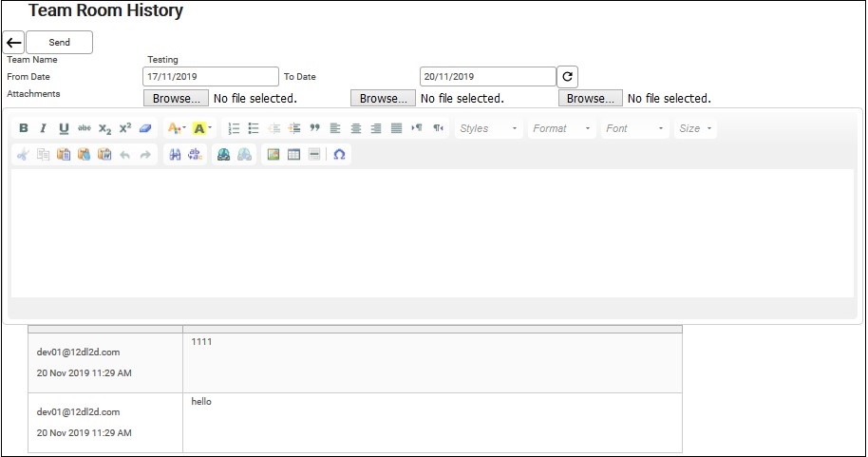This screenshot has width=868, height=457.
Task: Insert a numbered list
Action: (x=234, y=128)
